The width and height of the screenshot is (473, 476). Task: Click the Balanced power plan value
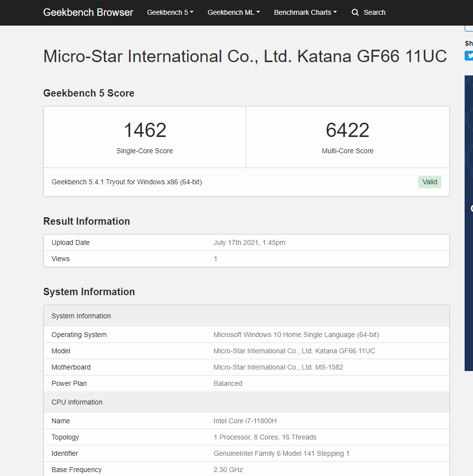click(228, 384)
